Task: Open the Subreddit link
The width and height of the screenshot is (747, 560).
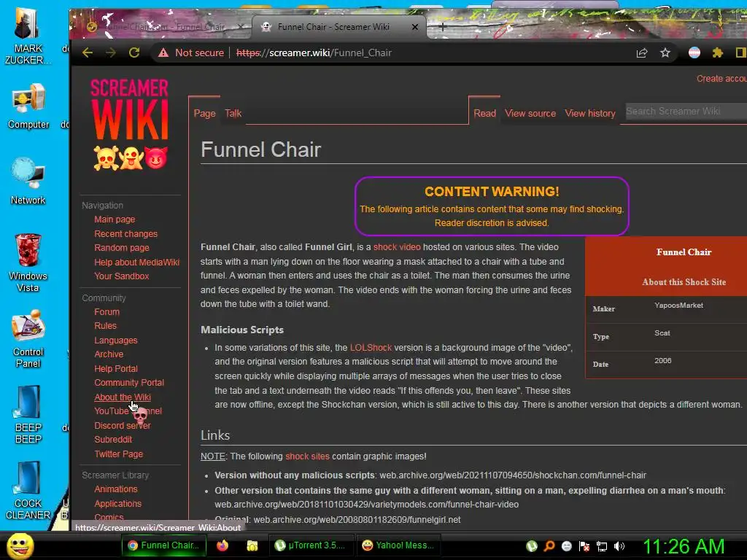Action: click(x=113, y=440)
